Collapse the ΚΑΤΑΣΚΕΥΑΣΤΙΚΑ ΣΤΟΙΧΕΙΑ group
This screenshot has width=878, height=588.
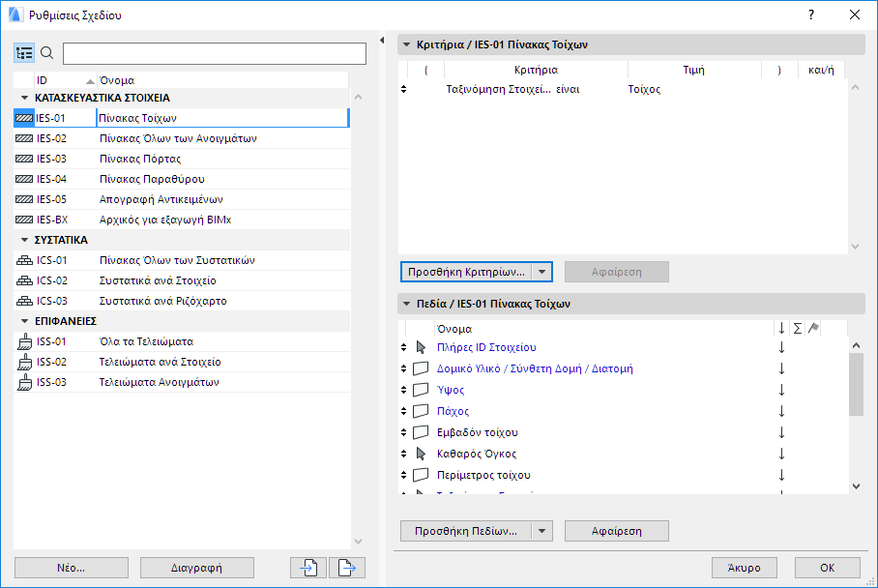[x=24, y=98]
